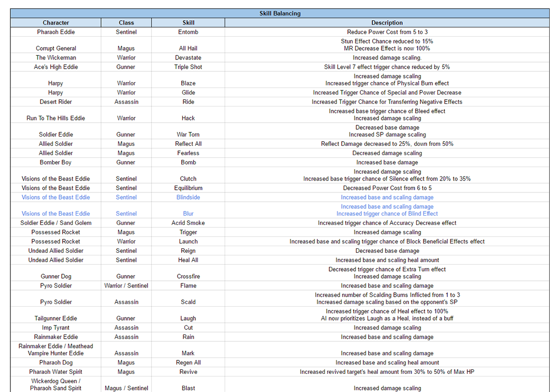This screenshot has width=559, height=392.
Task: Click the Tailgunner Eddie character cell
Action: [56, 319]
